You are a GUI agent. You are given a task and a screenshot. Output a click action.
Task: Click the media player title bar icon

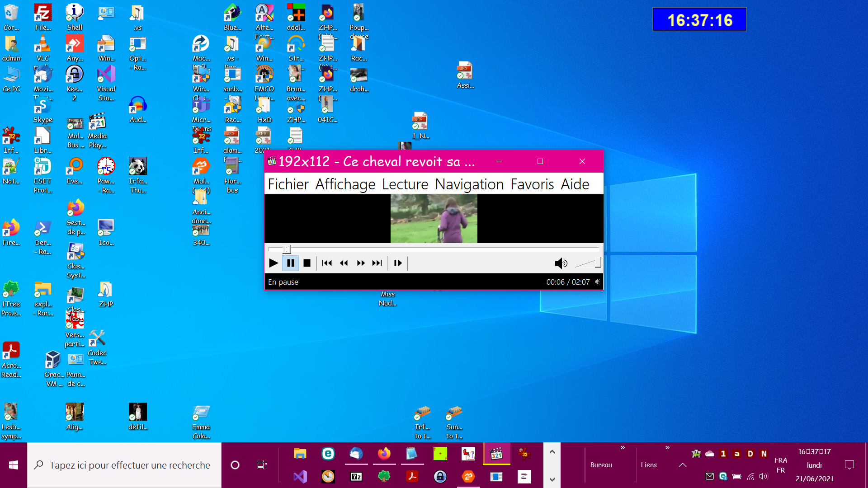[272, 161]
